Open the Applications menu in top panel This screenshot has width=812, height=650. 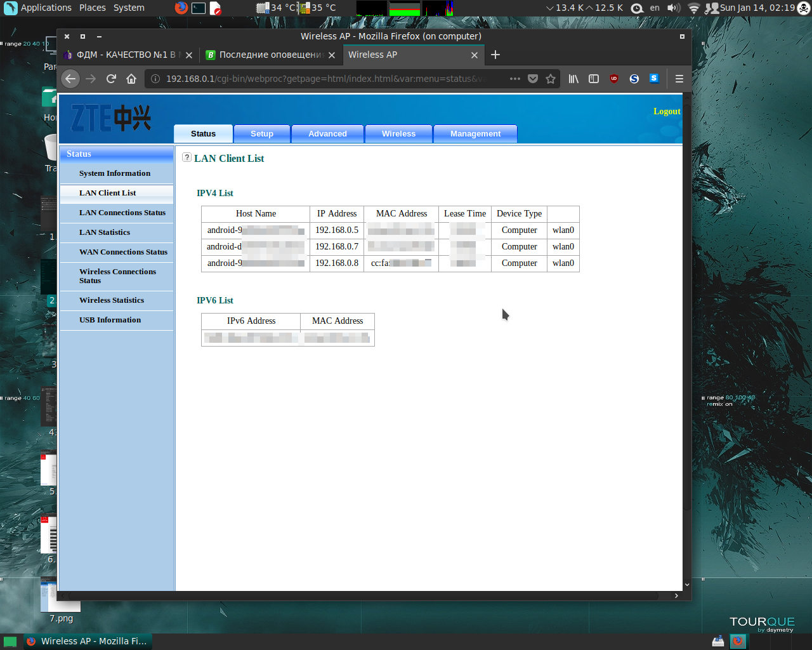point(46,8)
